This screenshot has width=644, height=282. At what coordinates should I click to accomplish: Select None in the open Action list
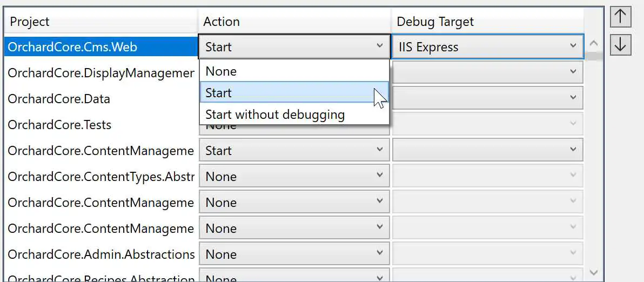pyautogui.click(x=294, y=71)
